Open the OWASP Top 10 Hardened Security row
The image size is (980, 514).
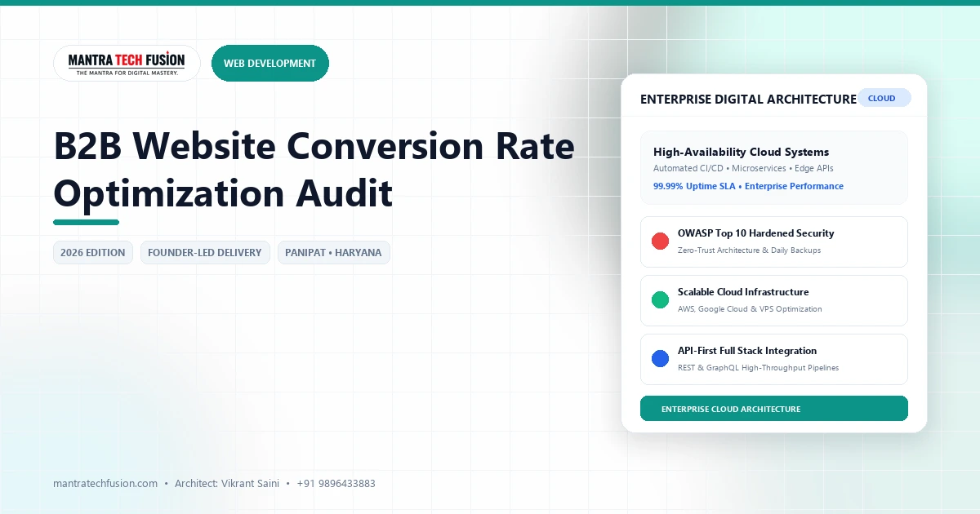773,241
